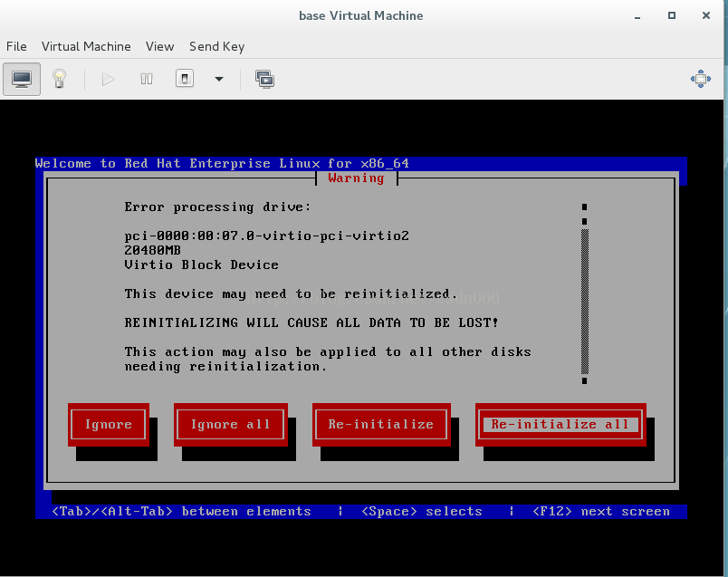This screenshot has width=728, height=577.
Task: Click the 'Virtio Block Device' text
Action: tap(202, 264)
